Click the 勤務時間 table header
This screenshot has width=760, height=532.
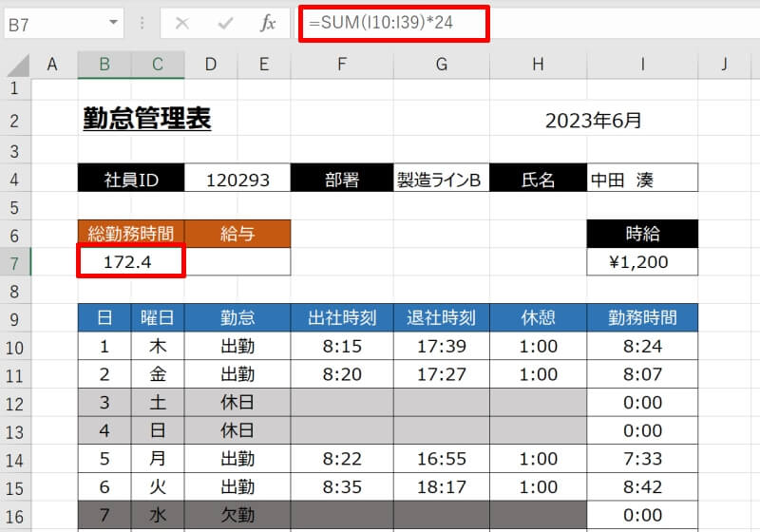click(x=642, y=318)
